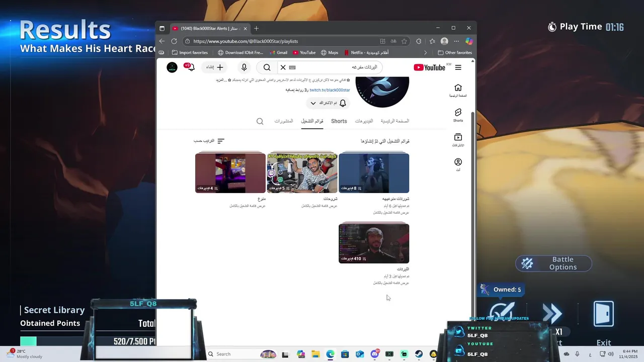Open Edge settings and more menu
This screenshot has width=644, height=362.
point(456,41)
